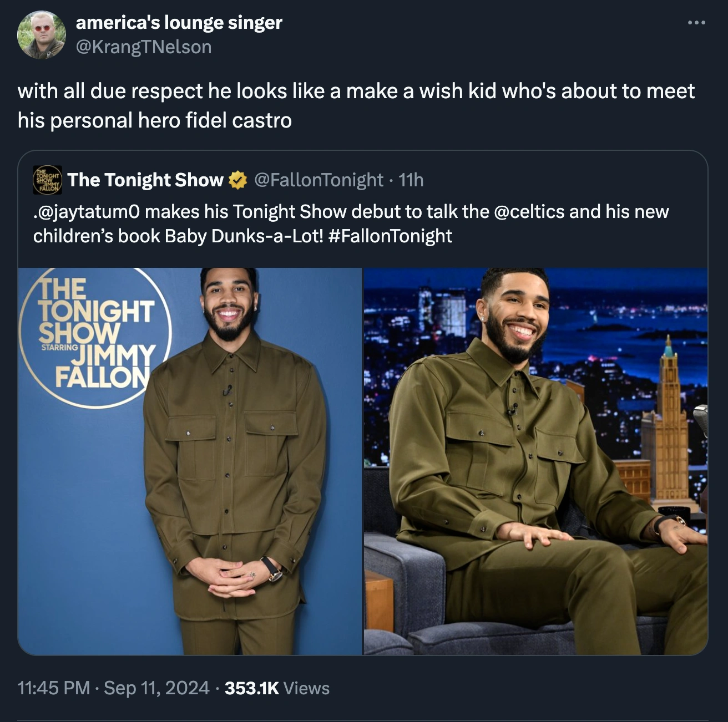Click the display name america's lounge singer

(179, 22)
